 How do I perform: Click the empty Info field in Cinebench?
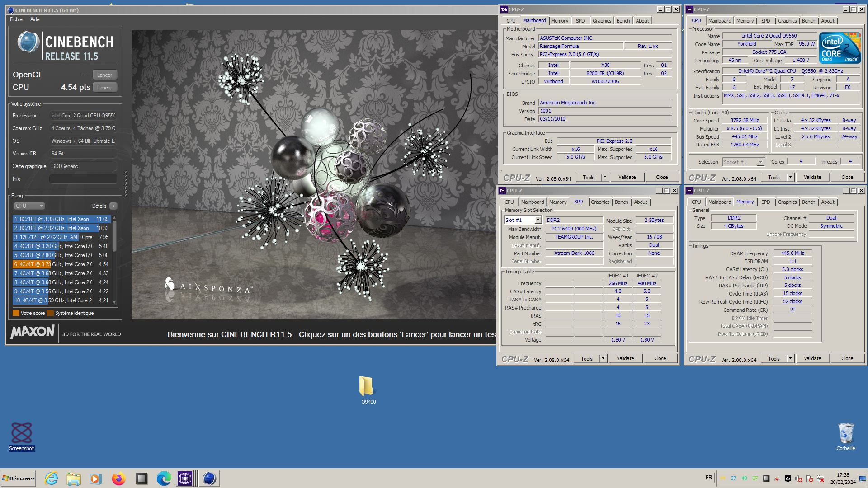tap(83, 179)
